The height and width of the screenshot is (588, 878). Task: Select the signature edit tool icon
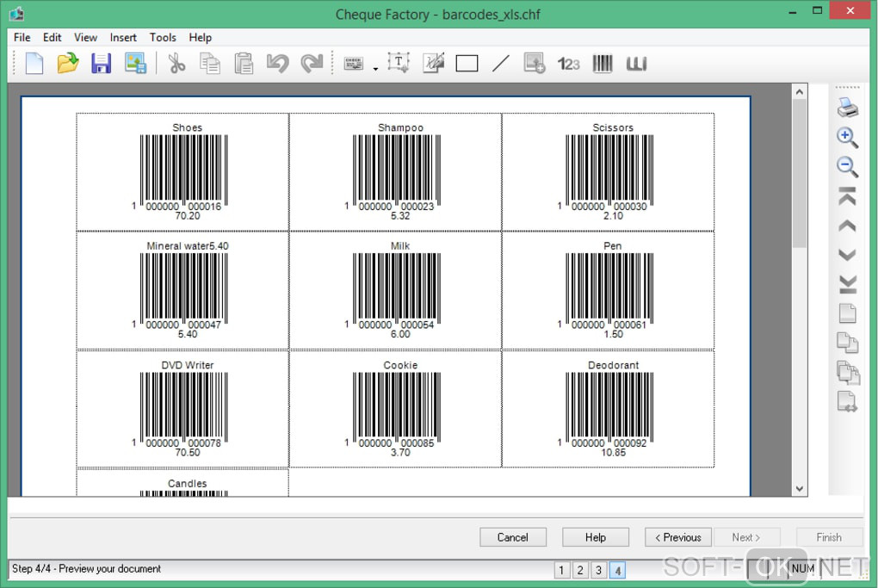coord(433,63)
